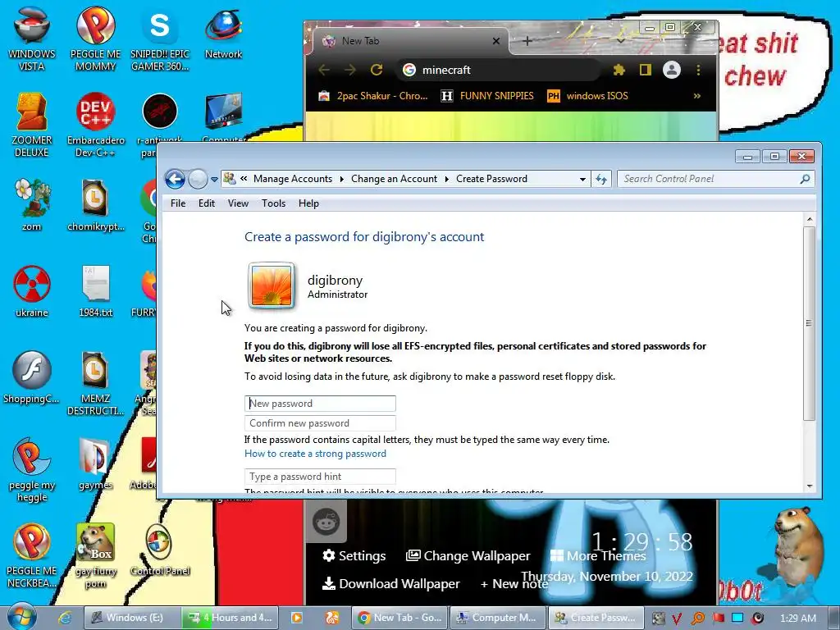The image size is (840, 630).
Task: Open the media player taskbar icon
Action: (296, 618)
